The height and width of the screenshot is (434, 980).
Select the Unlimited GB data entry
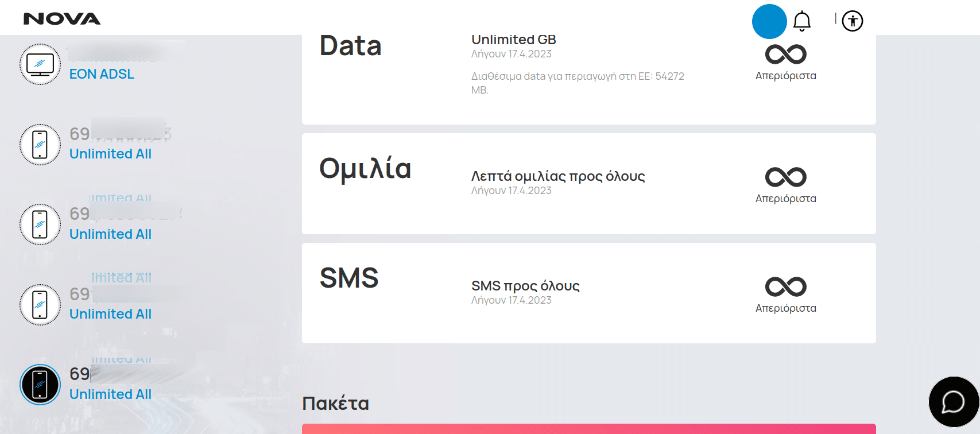[514, 40]
